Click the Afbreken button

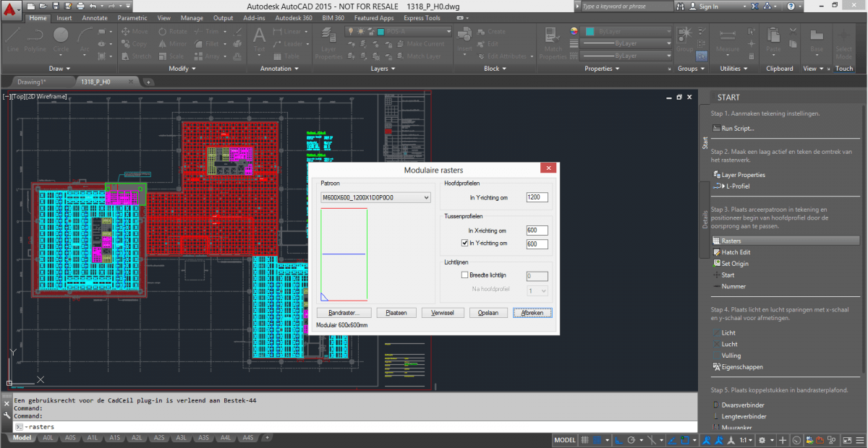click(532, 313)
